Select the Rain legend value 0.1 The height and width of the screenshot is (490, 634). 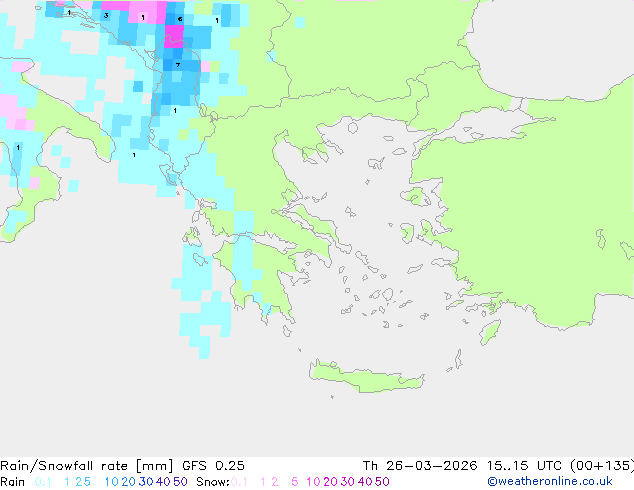coord(43,482)
